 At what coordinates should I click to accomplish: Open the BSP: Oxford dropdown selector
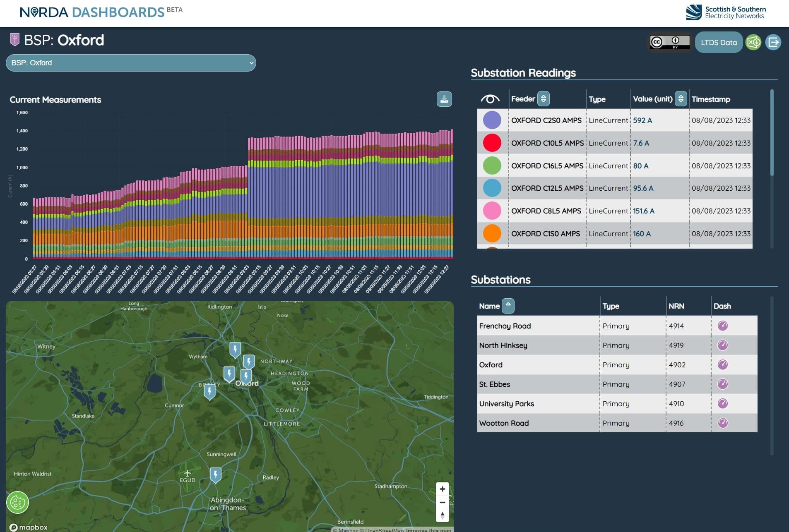point(131,63)
